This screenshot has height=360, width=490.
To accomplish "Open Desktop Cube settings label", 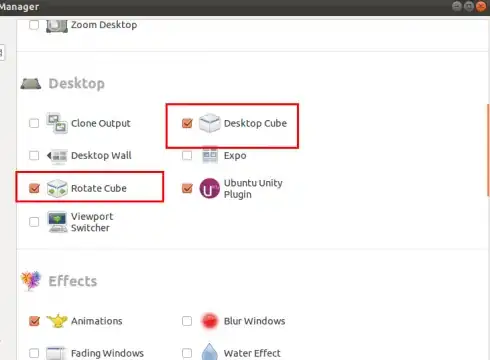I will pyautogui.click(x=255, y=124).
